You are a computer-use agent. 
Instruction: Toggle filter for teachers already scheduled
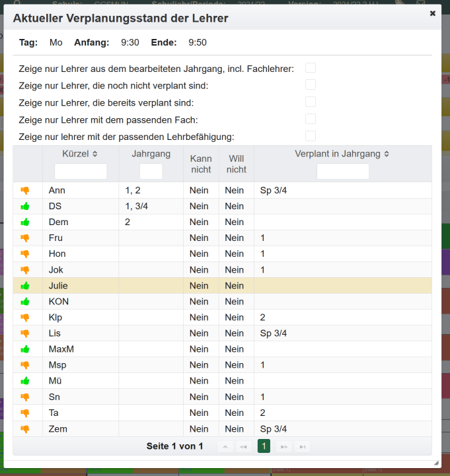(x=311, y=102)
